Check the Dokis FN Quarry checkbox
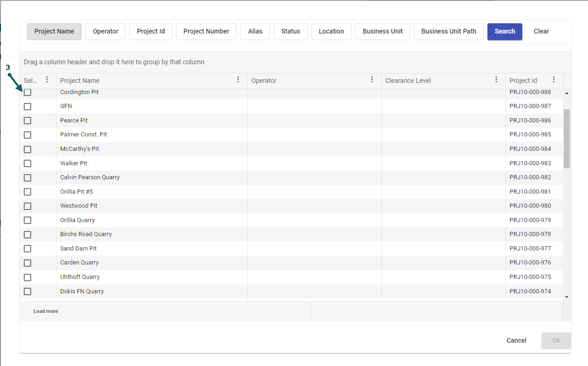The image size is (588, 366). click(x=27, y=291)
